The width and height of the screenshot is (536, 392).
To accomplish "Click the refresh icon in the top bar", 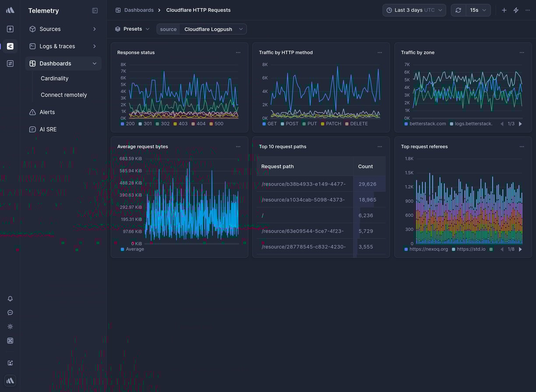I will click(458, 10).
